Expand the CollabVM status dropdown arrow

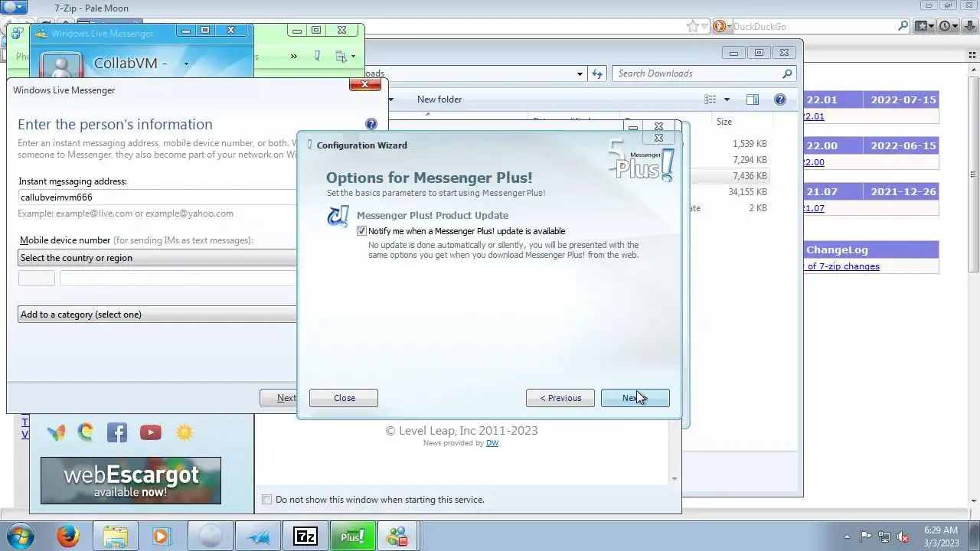186,64
